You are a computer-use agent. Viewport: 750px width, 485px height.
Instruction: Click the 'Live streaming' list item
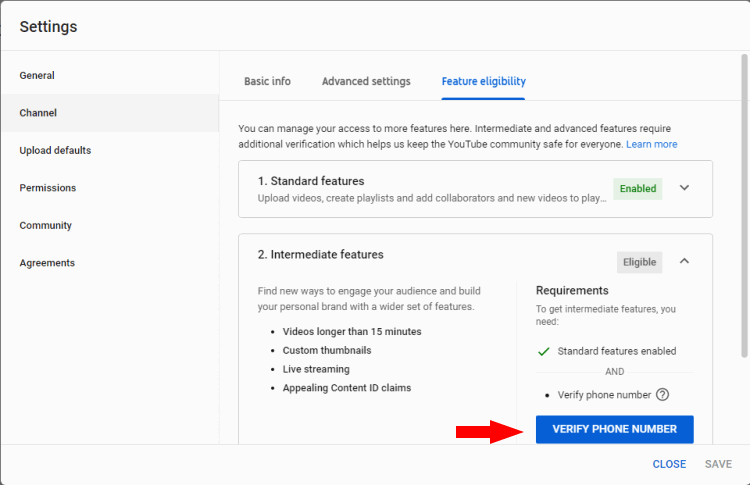coord(316,369)
